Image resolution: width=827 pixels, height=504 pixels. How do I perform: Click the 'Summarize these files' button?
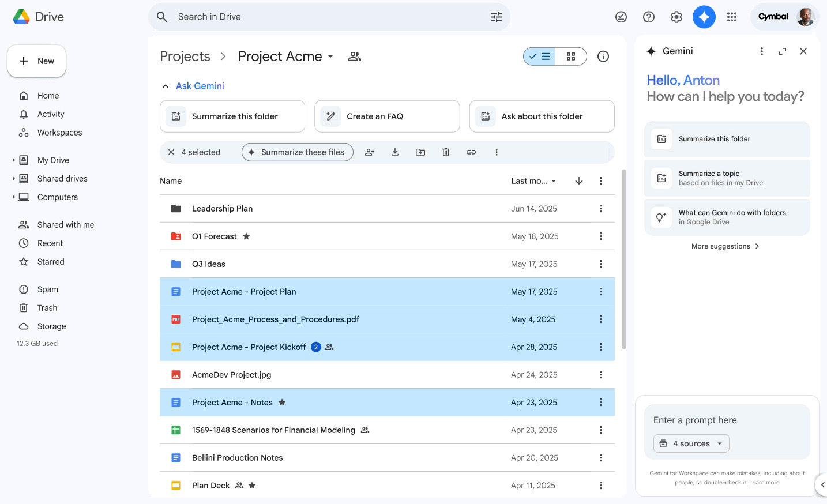[x=297, y=152]
